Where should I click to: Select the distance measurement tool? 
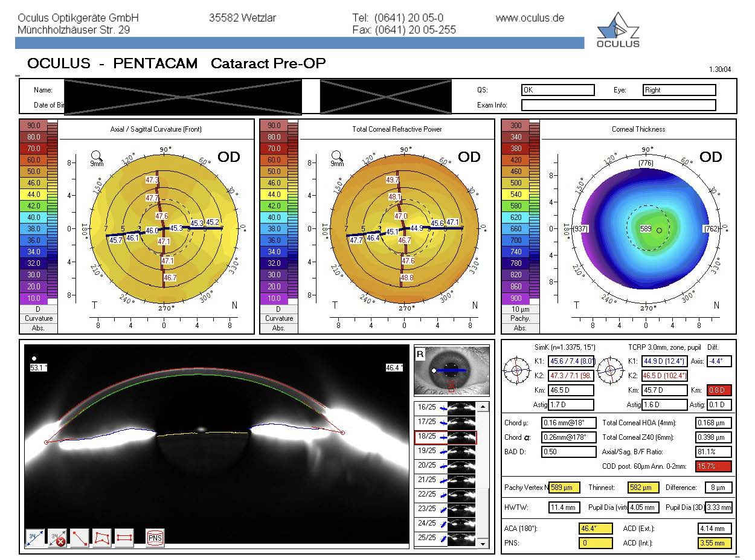click(x=36, y=537)
